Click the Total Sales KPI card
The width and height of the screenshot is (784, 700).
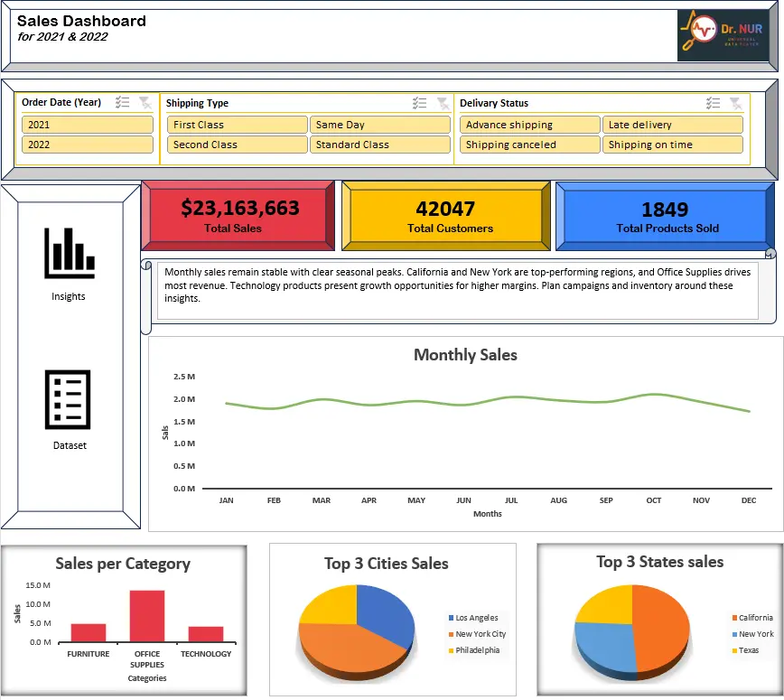[238, 215]
